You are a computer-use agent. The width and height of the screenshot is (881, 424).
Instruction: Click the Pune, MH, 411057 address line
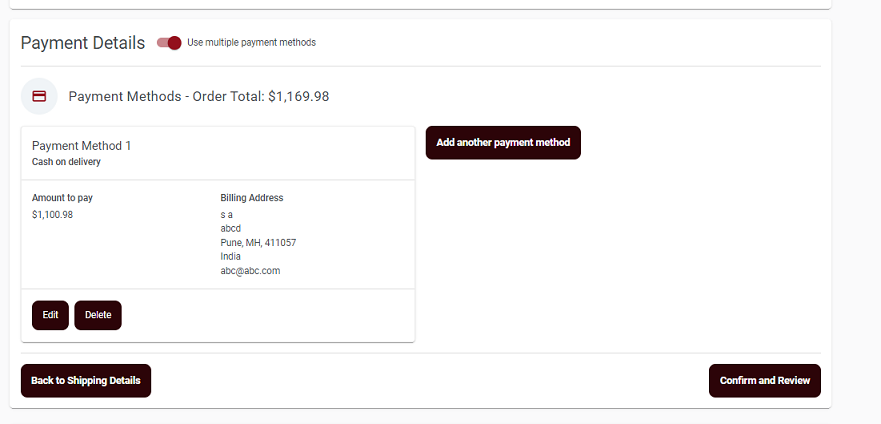point(258,243)
